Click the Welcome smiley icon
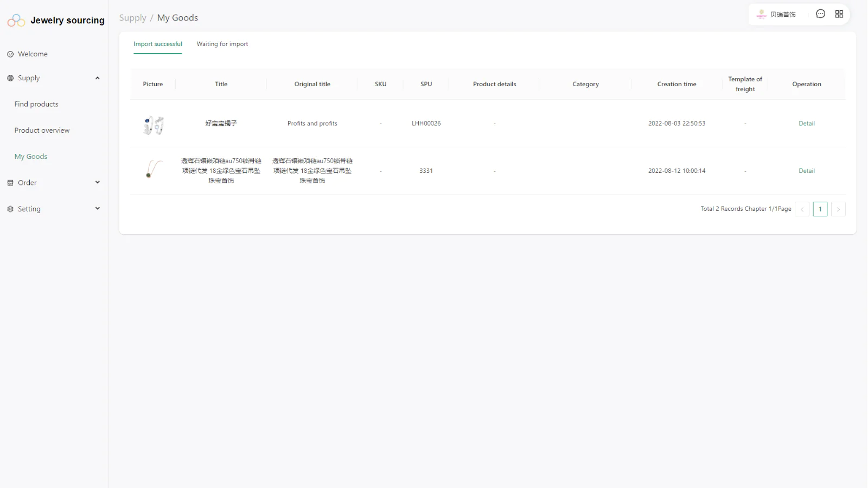This screenshot has width=868, height=488. click(10, 54)
